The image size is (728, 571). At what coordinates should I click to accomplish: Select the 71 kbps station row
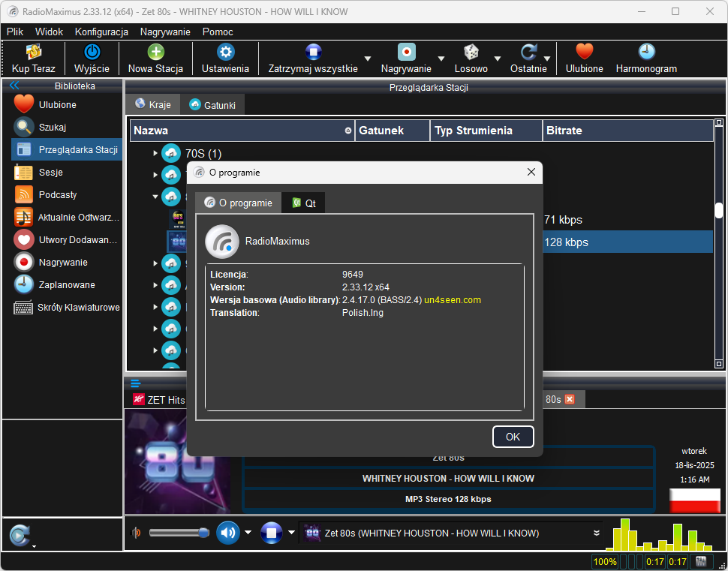pos(627,220)
